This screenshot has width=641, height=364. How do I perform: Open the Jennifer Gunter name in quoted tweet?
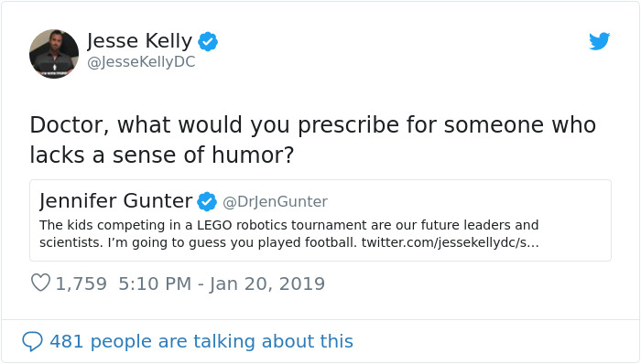click(115, 201)
